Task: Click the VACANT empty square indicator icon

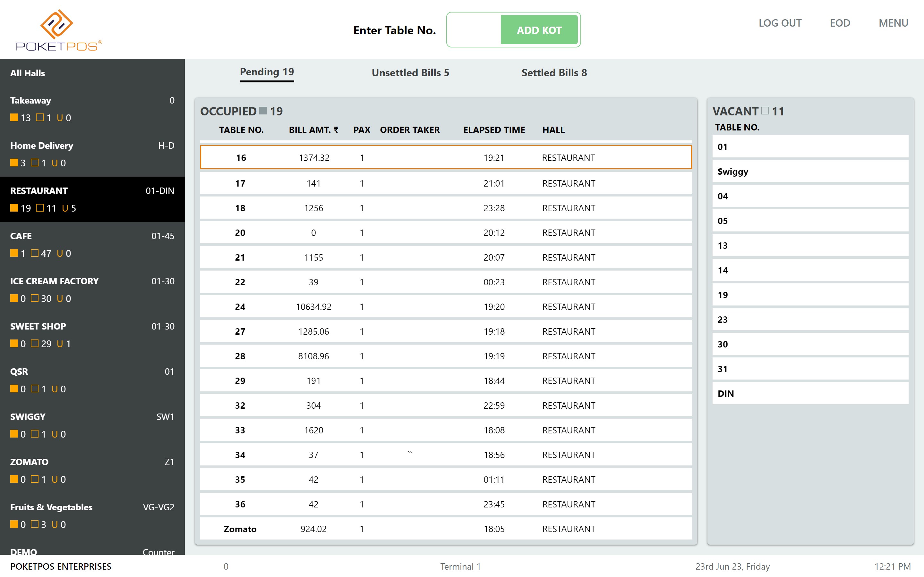Action: (765, 111)
